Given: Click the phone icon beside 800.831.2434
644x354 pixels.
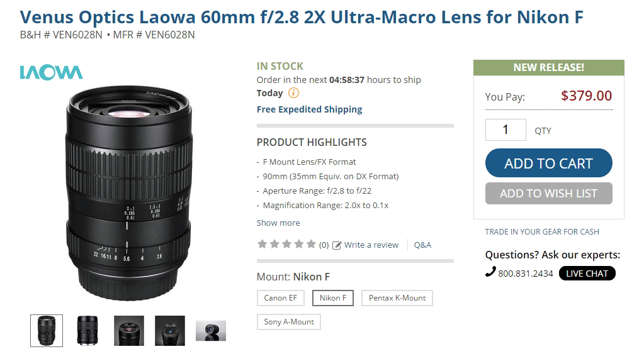Looking at the screenshot, I should [490, 272].
